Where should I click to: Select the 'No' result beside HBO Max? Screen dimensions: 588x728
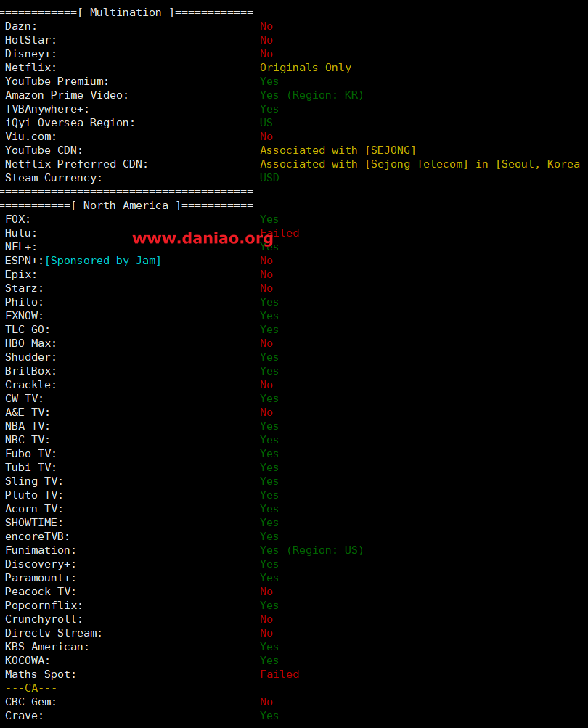pyautogui.click(x=266, y=343)
